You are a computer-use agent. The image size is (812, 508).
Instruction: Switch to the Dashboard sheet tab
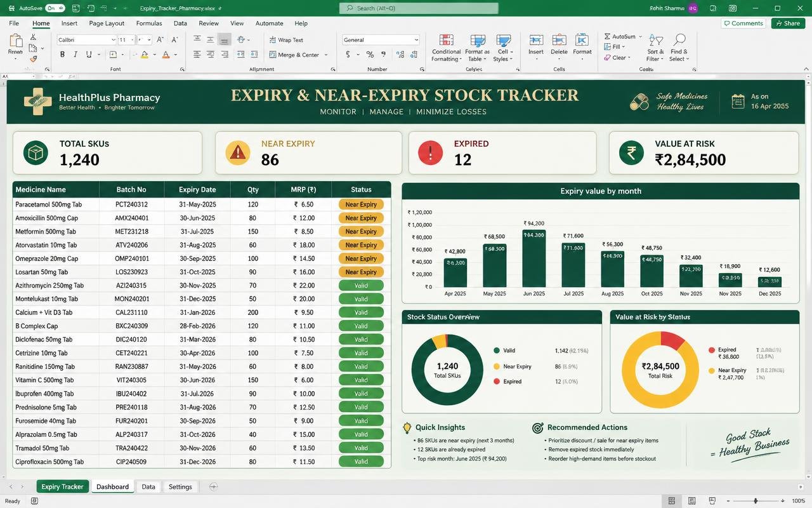[x=112, y=487]
